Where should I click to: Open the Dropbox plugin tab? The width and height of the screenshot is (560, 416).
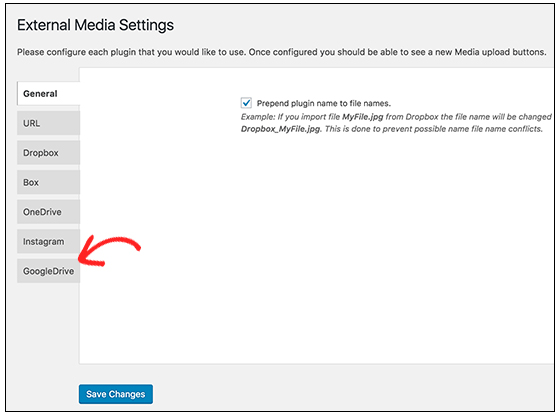pyautogui.click(x=48, y=153)
